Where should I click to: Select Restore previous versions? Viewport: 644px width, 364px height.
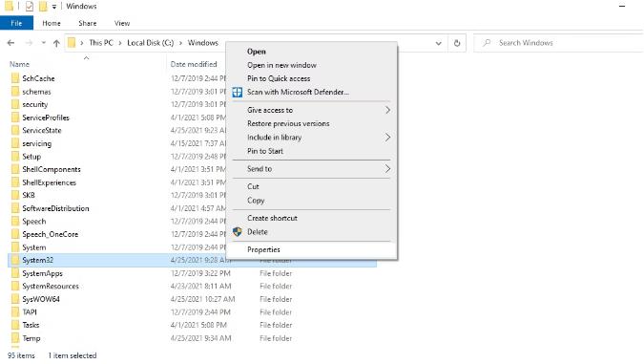tap(312, 123)
